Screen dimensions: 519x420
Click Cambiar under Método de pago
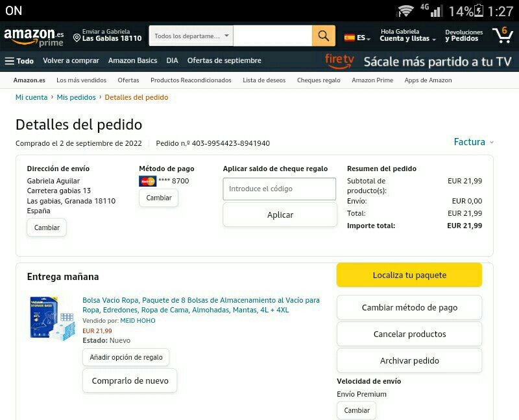point(159,198)
